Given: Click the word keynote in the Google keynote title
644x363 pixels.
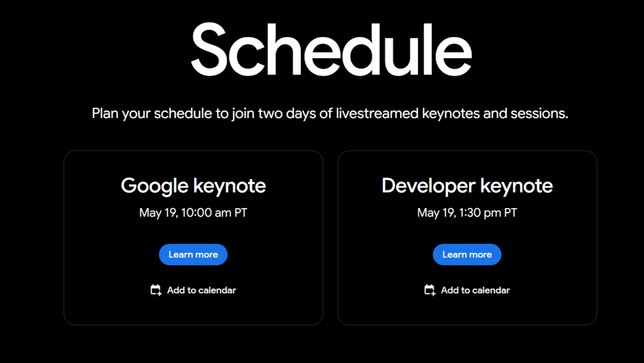Looking at the screenshot, I should click(230, 186).
